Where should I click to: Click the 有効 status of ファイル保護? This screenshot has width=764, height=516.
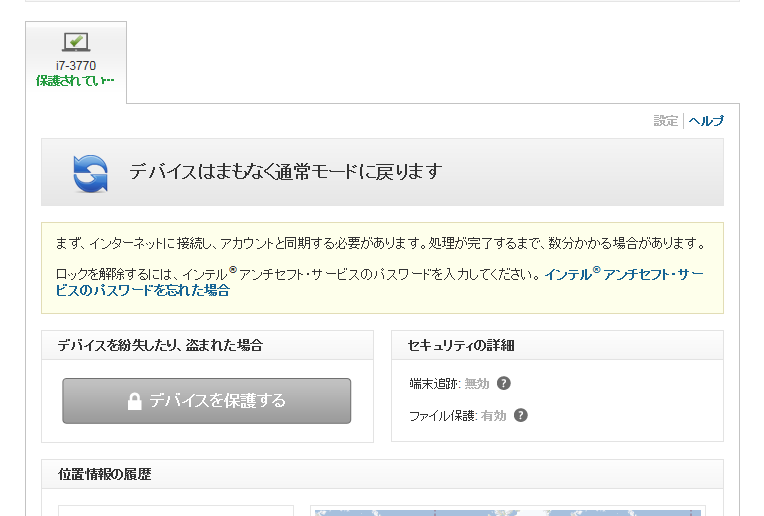pos(494,416)
